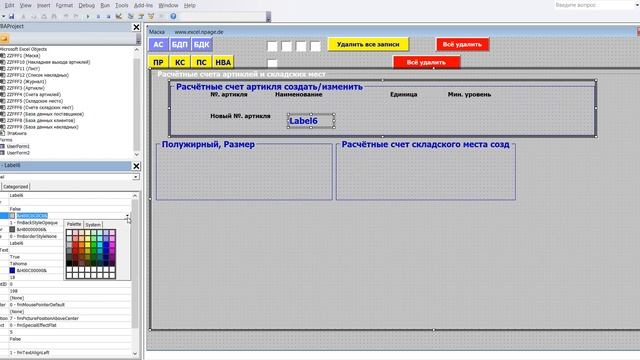Select the 'Наименование' label on form
This screenshot has height=360, width=640.
pyautogui.click(x=299, y=94)
